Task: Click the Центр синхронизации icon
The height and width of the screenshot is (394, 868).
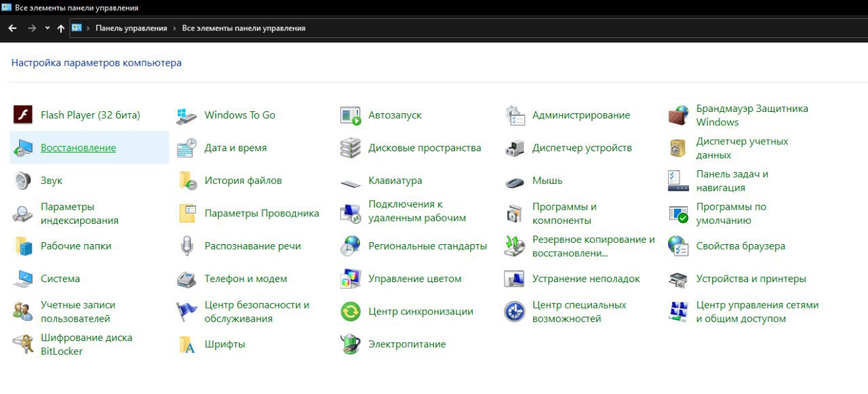Action: 351,312
